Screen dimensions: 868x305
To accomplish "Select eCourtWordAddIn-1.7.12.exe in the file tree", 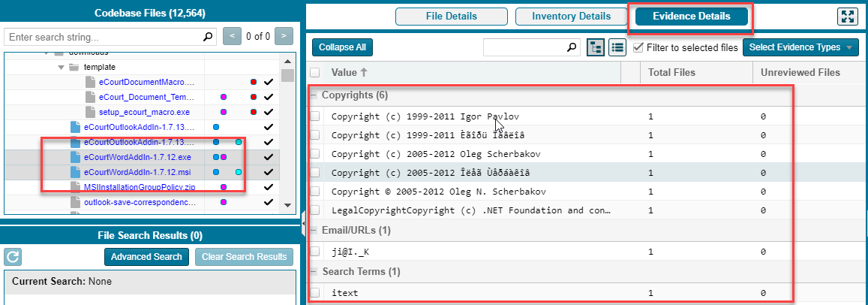I will 137,157.
